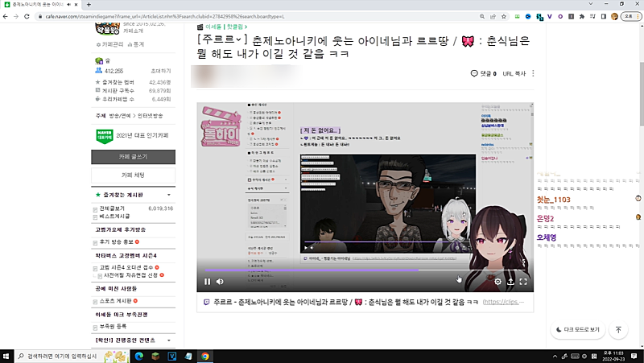
Task: Pause the embedded clip video
Action: [208, 282]
